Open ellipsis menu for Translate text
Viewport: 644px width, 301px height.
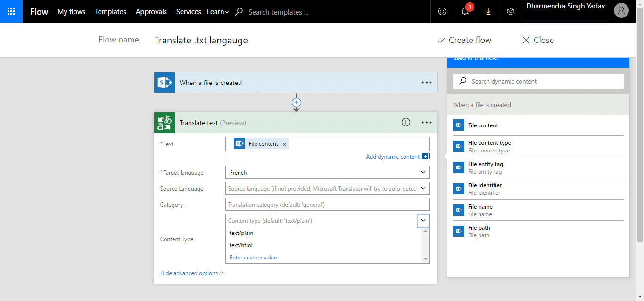pos(427,123)
